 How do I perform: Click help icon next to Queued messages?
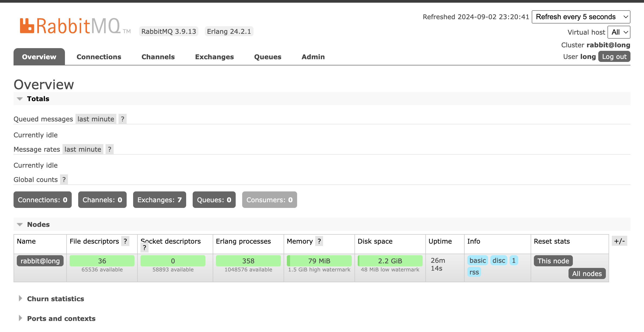click(x=123, y=119)
